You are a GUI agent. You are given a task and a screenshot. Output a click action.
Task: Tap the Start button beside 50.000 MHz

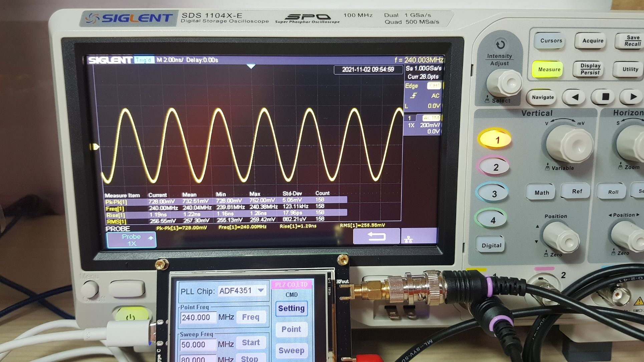pyautogui.click(x=251, y=343)
